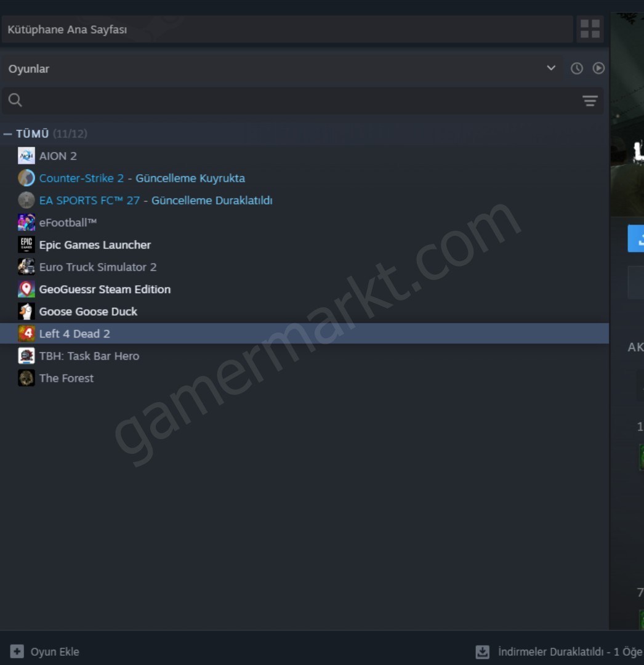Image resolution: width=644 pixels, height=665 pixels.
Task: Click the GeoGuessr Steam Edition icon
Action: point(26,289)
